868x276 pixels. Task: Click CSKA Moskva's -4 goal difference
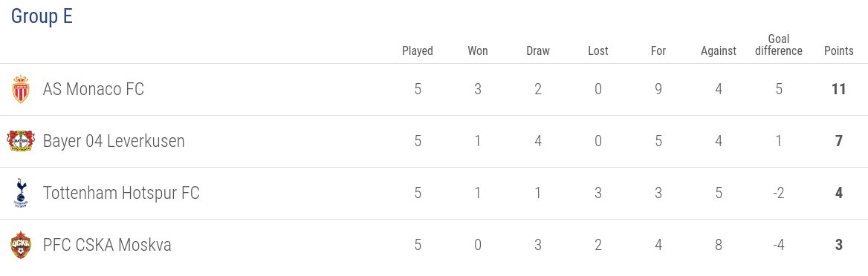(779, 245)
